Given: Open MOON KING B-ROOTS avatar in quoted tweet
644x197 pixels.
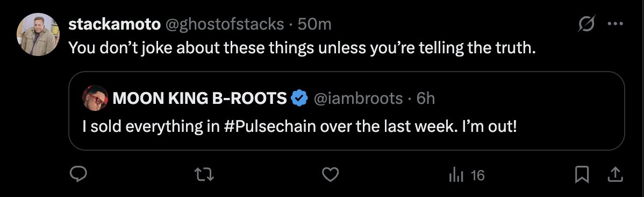Looking at the screenshot, I should coord(95,98).
